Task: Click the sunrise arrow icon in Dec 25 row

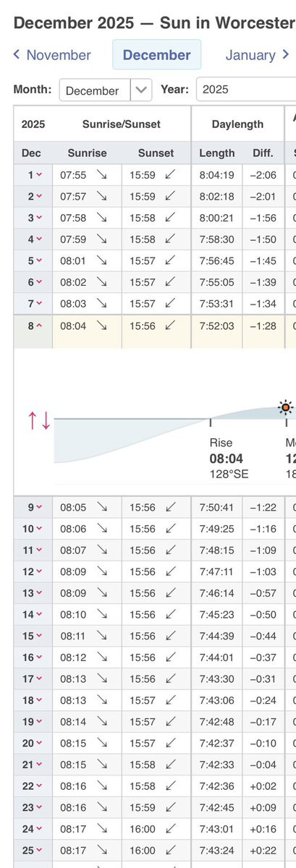Action: [101, 851]
